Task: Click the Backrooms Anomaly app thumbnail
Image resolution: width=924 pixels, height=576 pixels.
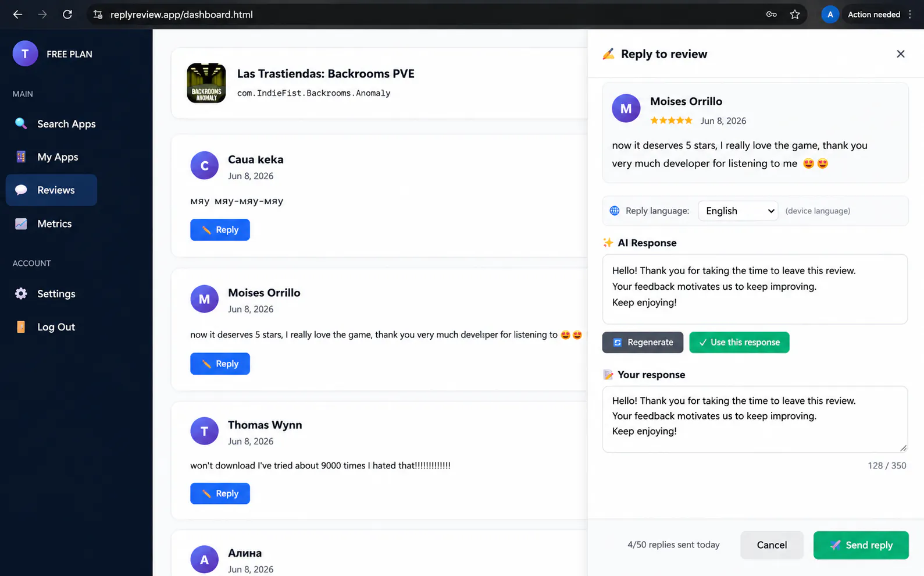Action: (206, 83)
